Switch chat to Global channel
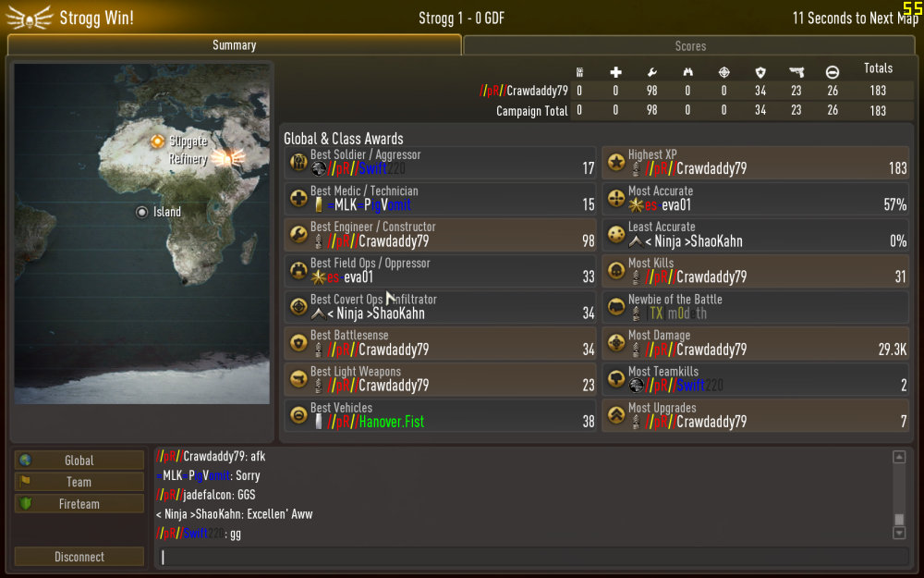Viewport: 924px width, 578px height. click(x=79, y=460)
